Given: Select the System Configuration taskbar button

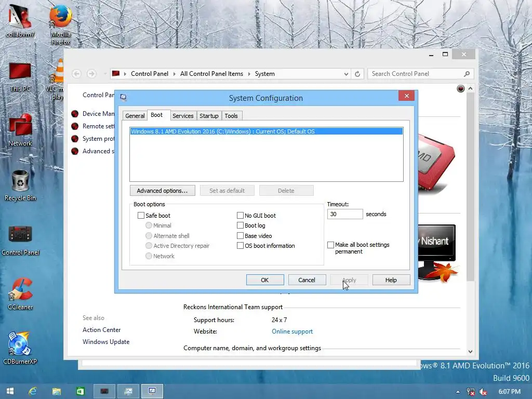Looking at the screenshot, I should 152,391.
